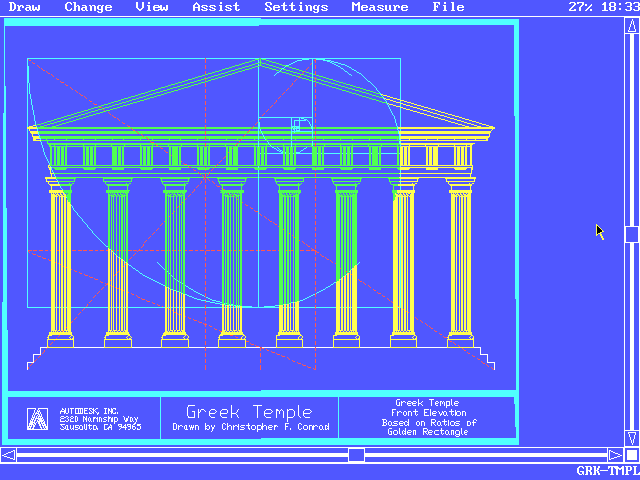Click the GRK-TMPL file name label

coord(607,471)
